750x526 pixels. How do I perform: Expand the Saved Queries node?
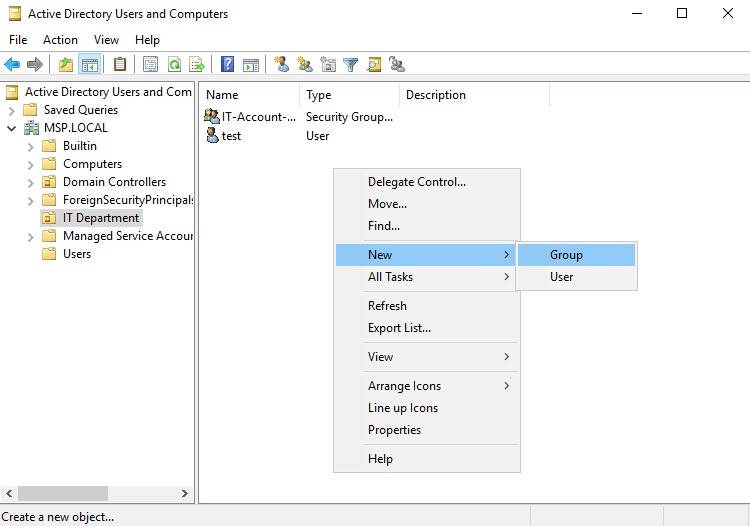[x=12, y=110]
